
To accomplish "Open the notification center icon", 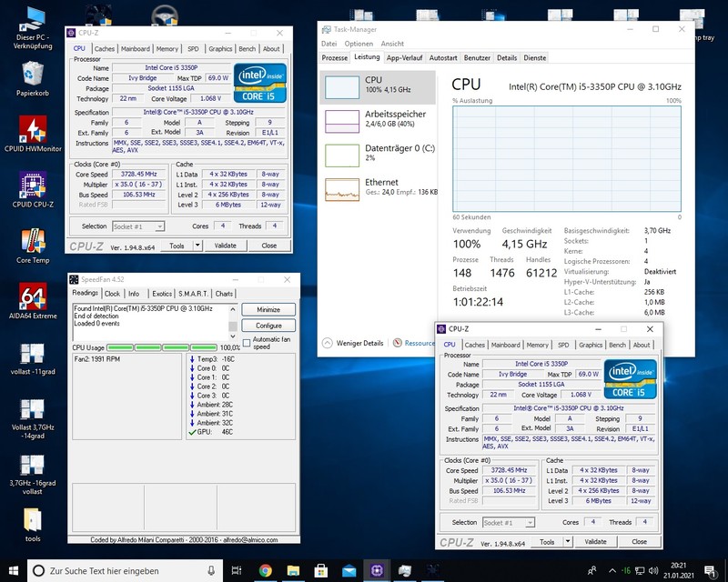I will click(x=710, y=570).
